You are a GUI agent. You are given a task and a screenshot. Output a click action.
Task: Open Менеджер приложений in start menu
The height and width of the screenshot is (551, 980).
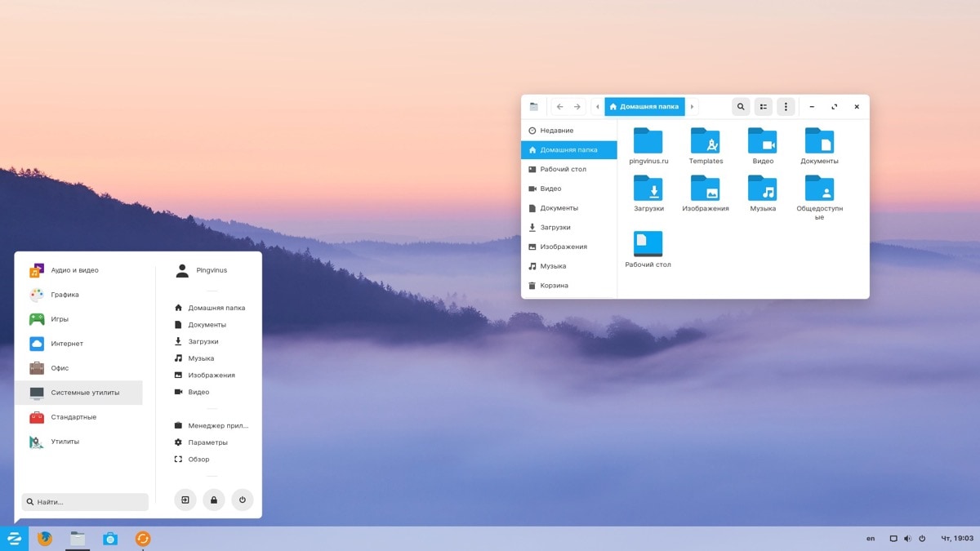[x=212, y=425]
